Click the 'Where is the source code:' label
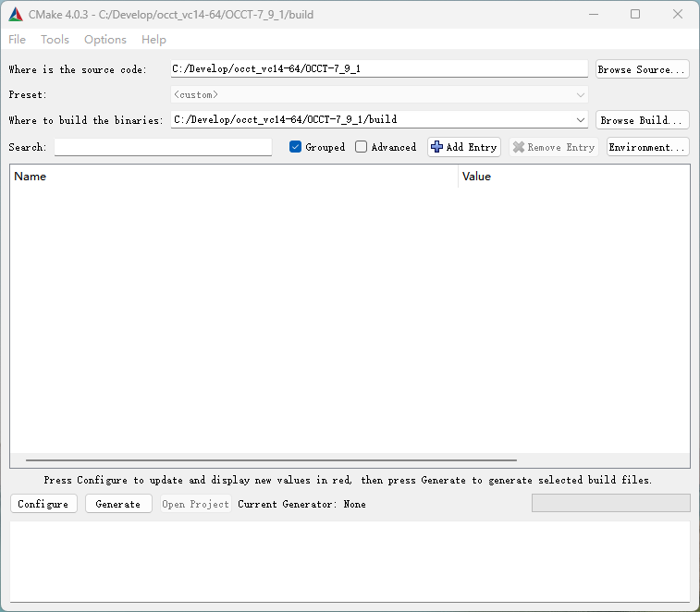The width and height of the screenshot is (700, 612). pos(78,69)
